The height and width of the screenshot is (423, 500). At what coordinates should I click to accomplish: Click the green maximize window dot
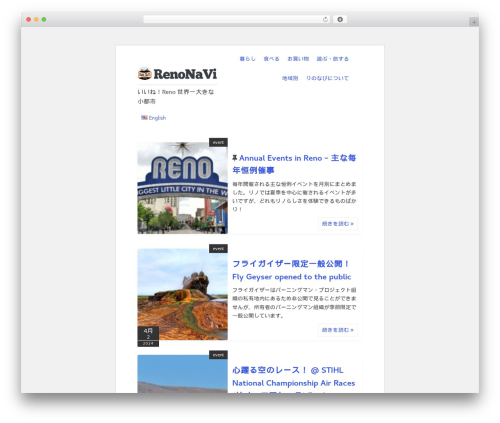coord(44,20)
